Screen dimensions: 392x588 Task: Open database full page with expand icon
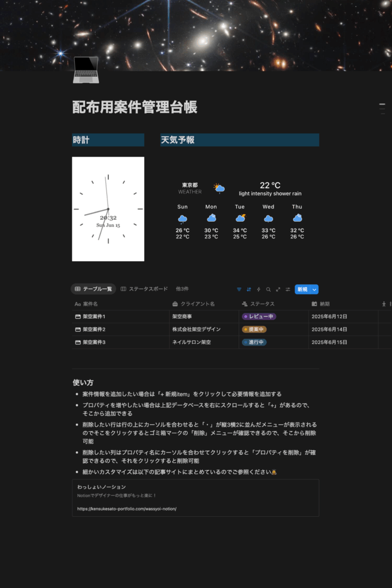278,289
